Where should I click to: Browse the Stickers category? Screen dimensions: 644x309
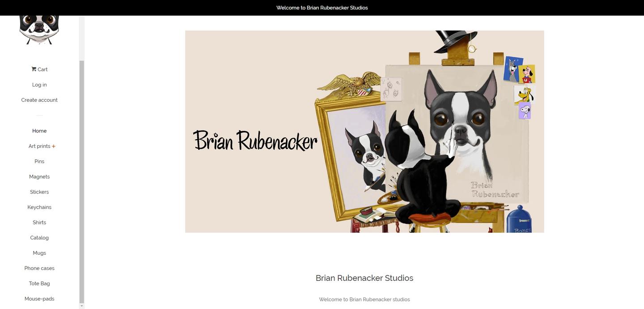coord(39,192)
